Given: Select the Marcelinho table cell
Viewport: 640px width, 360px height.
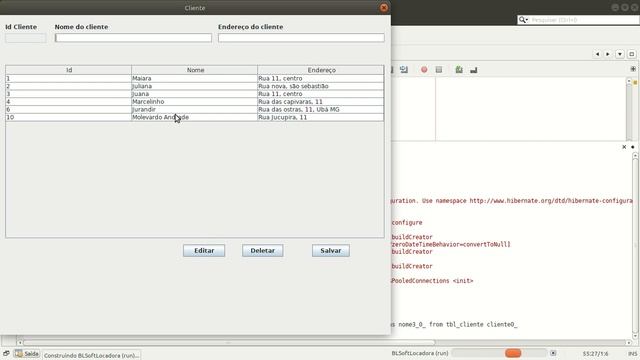Looking at the screenshot, I should (x=195, y=102).
